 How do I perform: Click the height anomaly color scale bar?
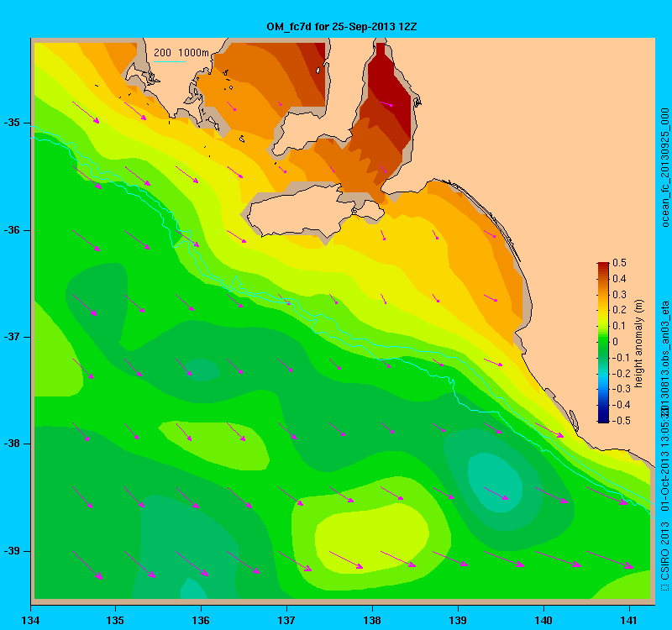603,343
